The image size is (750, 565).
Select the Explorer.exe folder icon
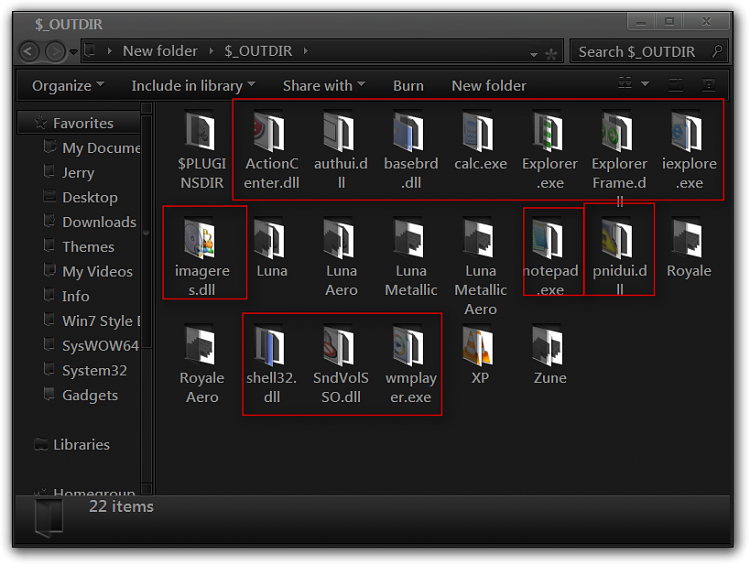coord(549,132)
